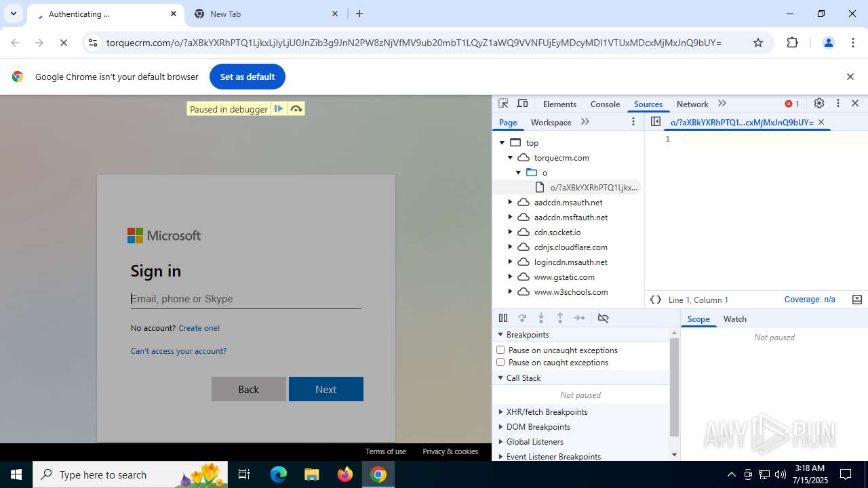Screen dimensions: 868x488
Task: Hide the Sources navigator sidebar
Action: point(655,122)
